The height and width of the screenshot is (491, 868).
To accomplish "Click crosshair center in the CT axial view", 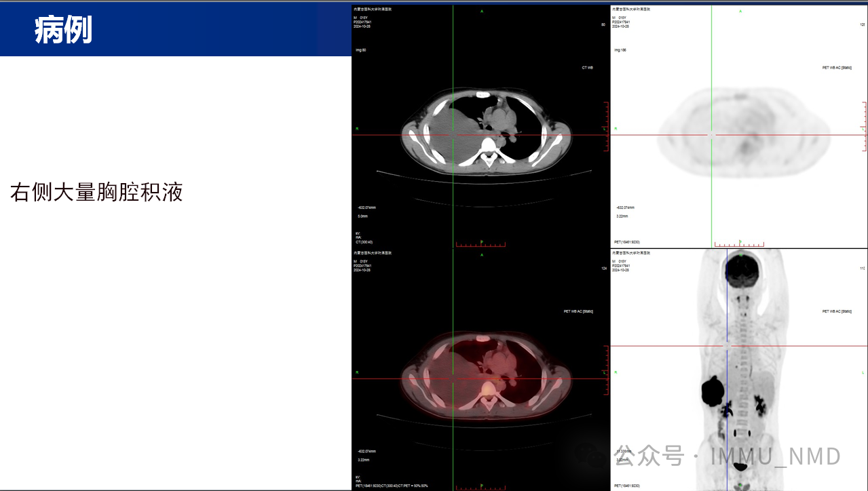I will [x=453, y=135].
